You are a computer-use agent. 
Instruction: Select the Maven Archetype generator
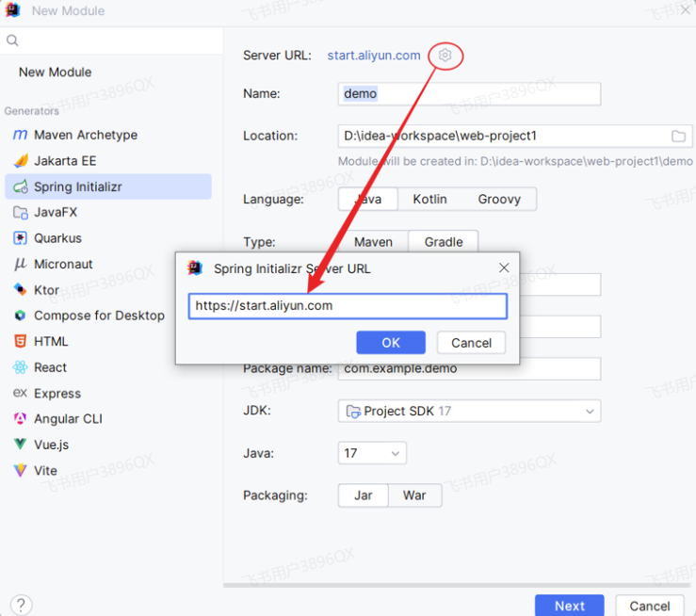pos(108,135)
